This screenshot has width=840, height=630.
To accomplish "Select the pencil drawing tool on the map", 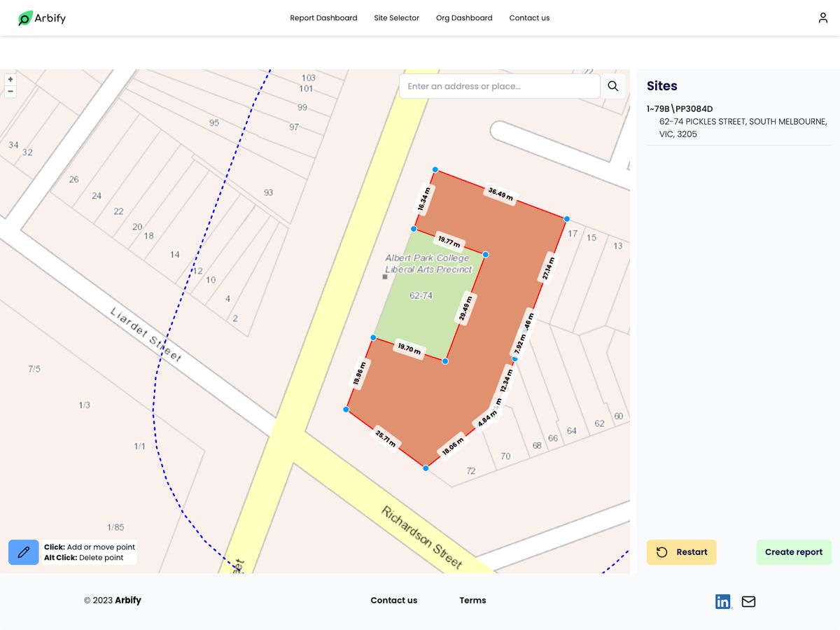I will point(23,552).
